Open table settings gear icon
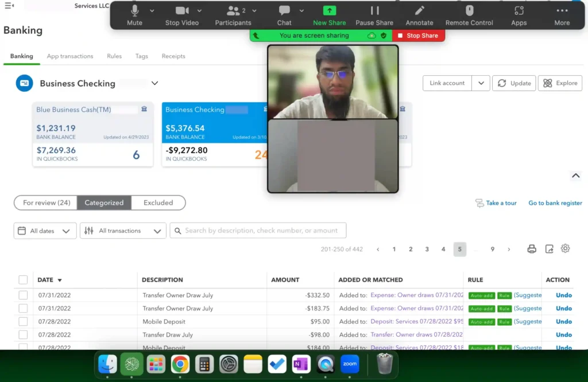This screenshot has height=382, width=588. click(x=565, y=248)
